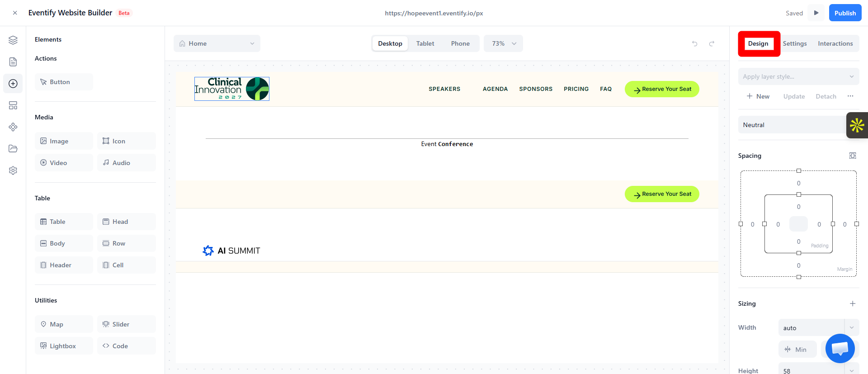Add a Table element

tap(64, 222)
